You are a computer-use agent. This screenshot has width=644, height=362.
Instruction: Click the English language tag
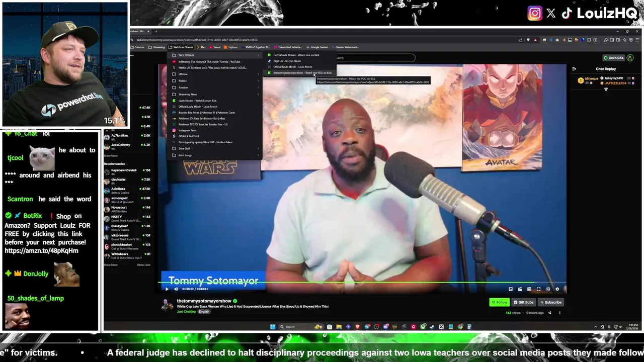tap(204, 312)
